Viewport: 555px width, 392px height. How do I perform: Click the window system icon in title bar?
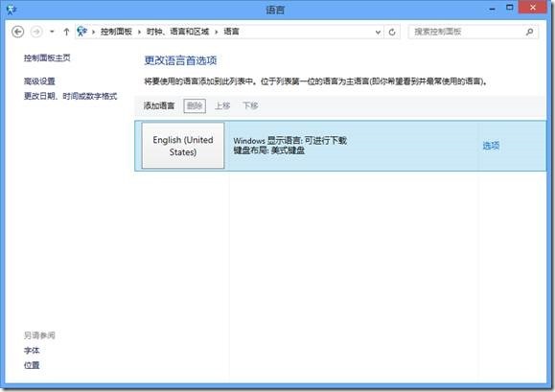[x=11, y=10]
